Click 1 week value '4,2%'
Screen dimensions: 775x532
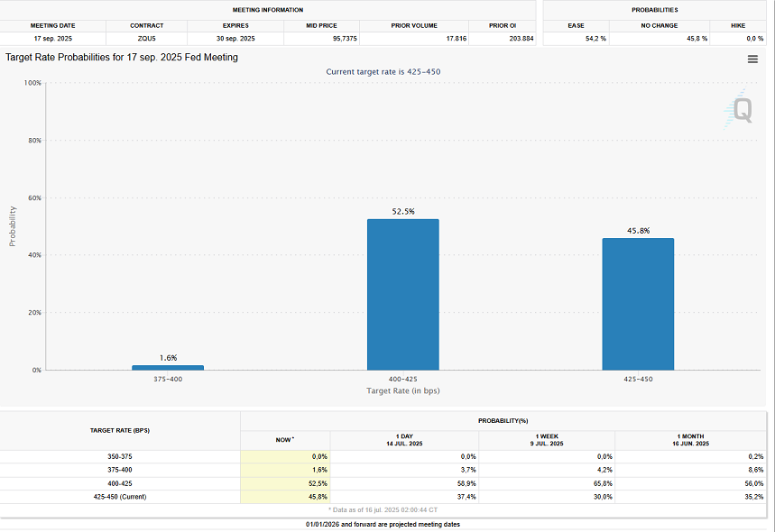pyautogui.click(x=605, y=471)
